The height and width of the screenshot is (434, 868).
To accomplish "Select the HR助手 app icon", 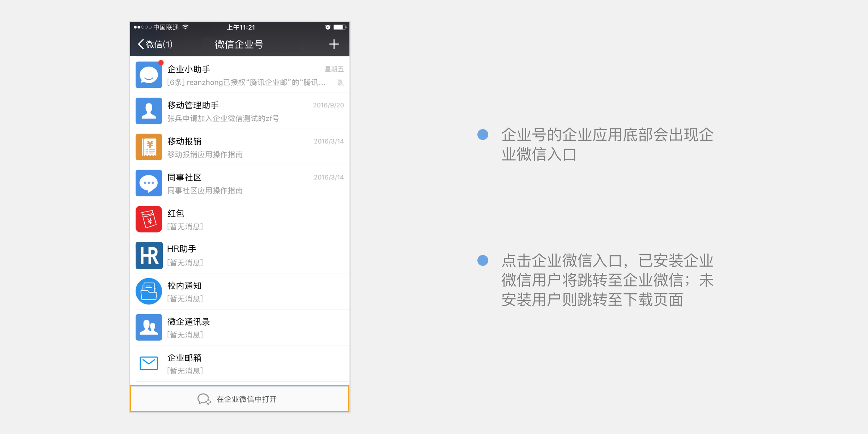I will tap(148, 255).
